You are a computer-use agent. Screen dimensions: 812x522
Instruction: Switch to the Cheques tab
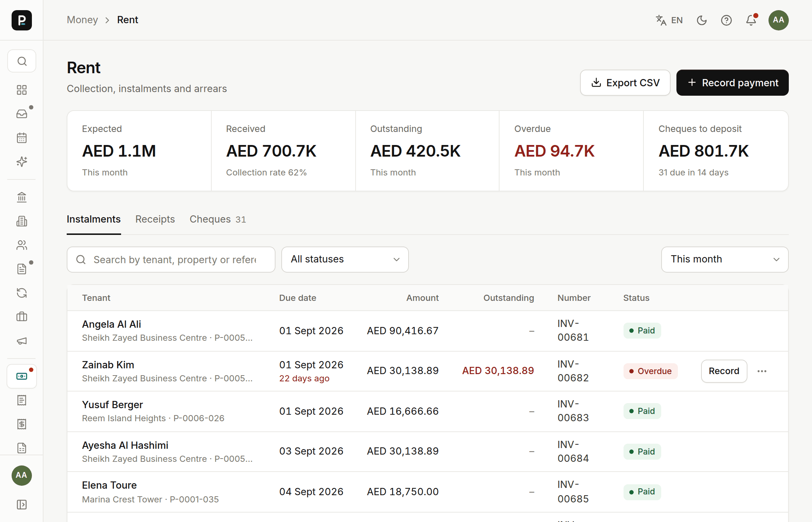(x=218, y=219)
